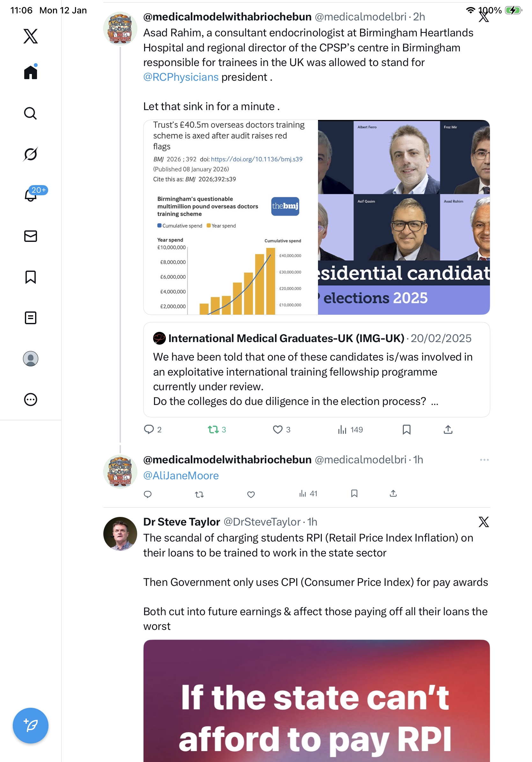
Task: Open Bookmarks in the sidebar
Action: pos(31,277)
